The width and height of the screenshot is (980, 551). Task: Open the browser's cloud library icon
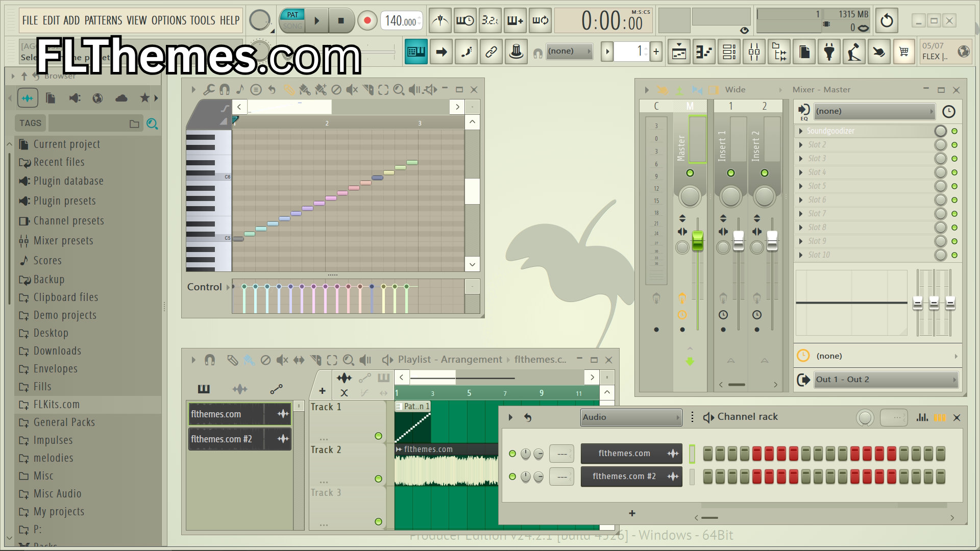point(121,98)
